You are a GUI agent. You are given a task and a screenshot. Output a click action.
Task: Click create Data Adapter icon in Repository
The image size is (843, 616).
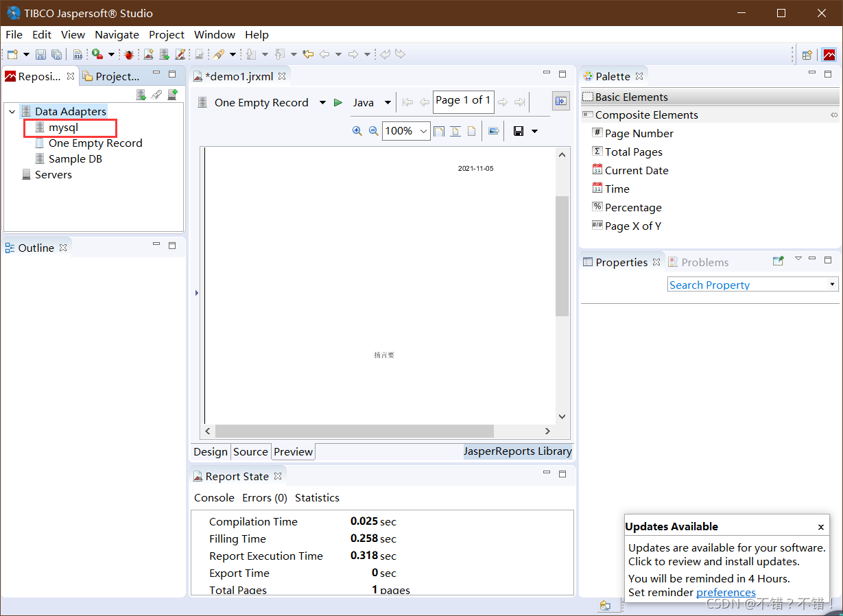coord(141,95)
